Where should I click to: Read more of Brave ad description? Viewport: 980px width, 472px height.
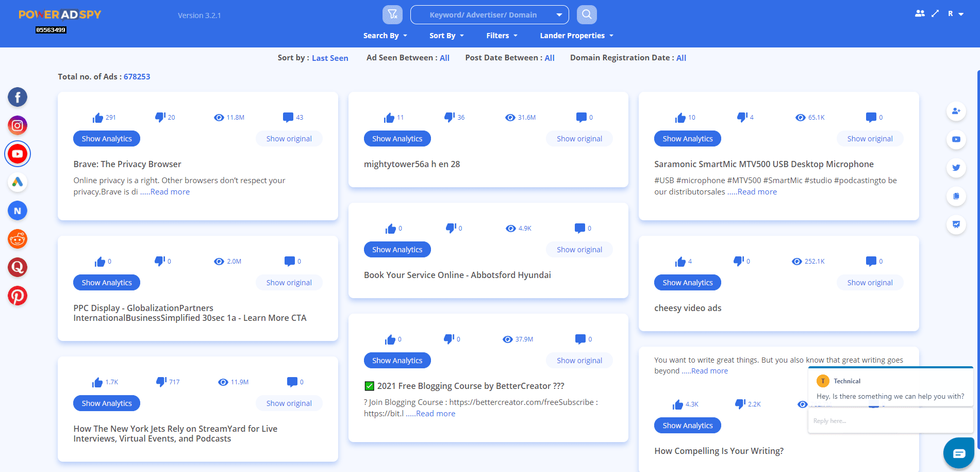point(170,192)
